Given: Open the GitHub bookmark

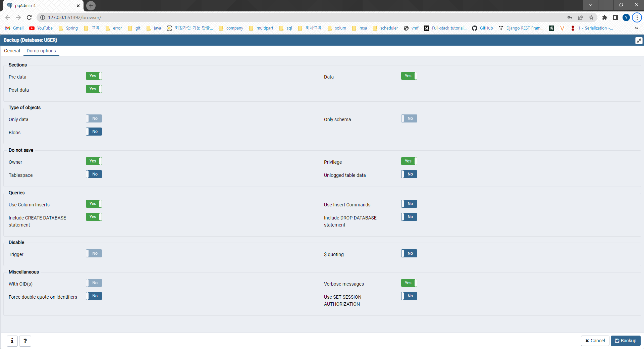Looking at the screenshot, I should [x=482, y=28].
